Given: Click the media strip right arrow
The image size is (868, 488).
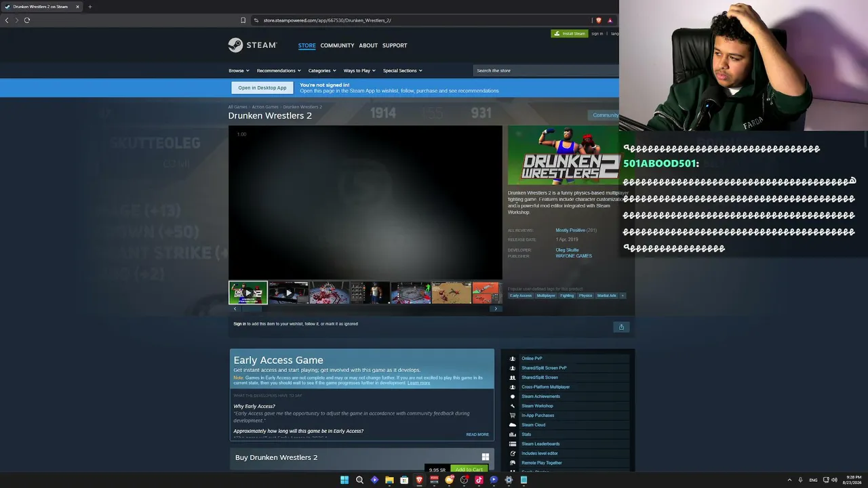Looking at the screenshot, I should click(x=496, y=308).
